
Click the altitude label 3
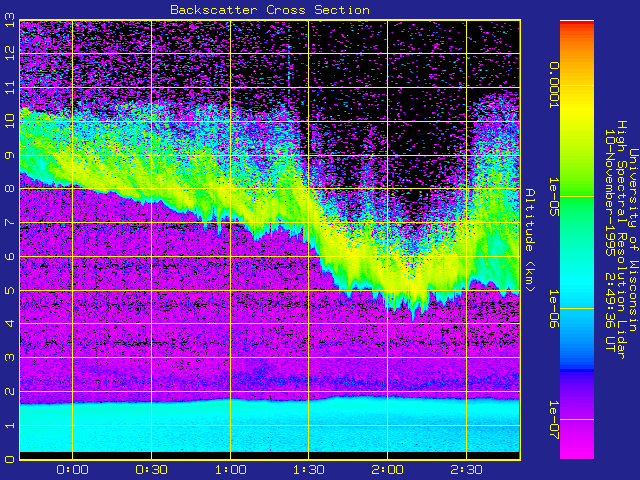[x=9, y=358]
